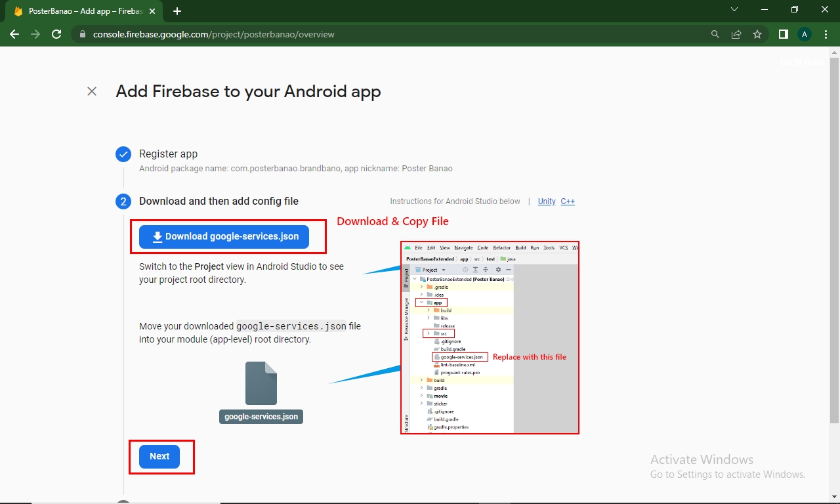
Task: Share this page via share icon
Action: coord(736,34)
